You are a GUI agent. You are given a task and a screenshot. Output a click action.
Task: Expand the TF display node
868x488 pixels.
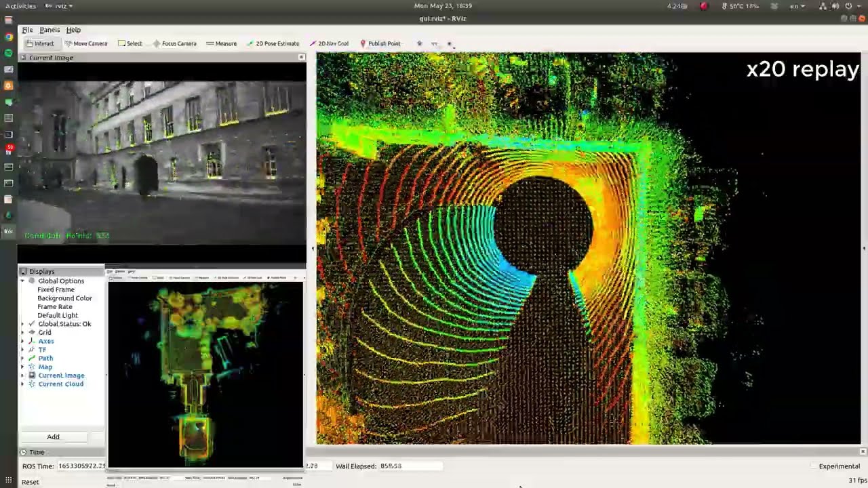click(x=22, y=350)
